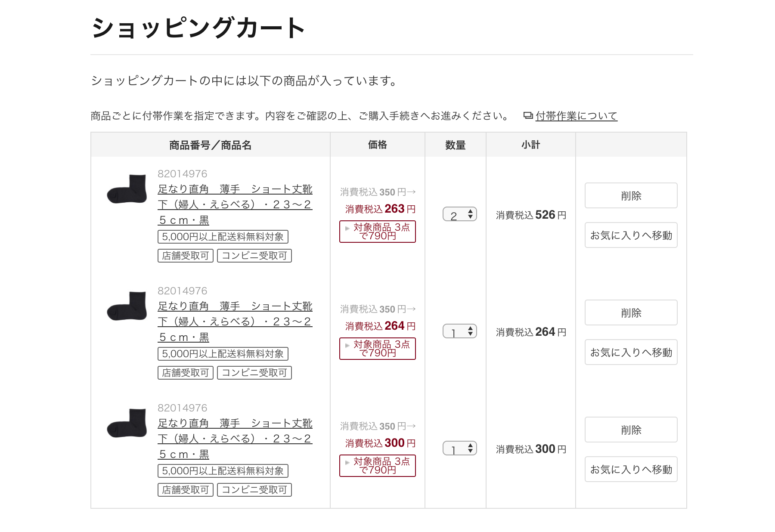Click the third sock product image
The height and width of the screenshot is (532, 775).
click(127, 424)
